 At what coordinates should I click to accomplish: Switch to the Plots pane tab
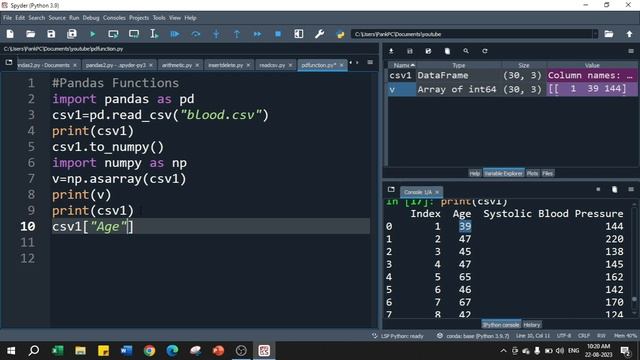pos(532,173)
